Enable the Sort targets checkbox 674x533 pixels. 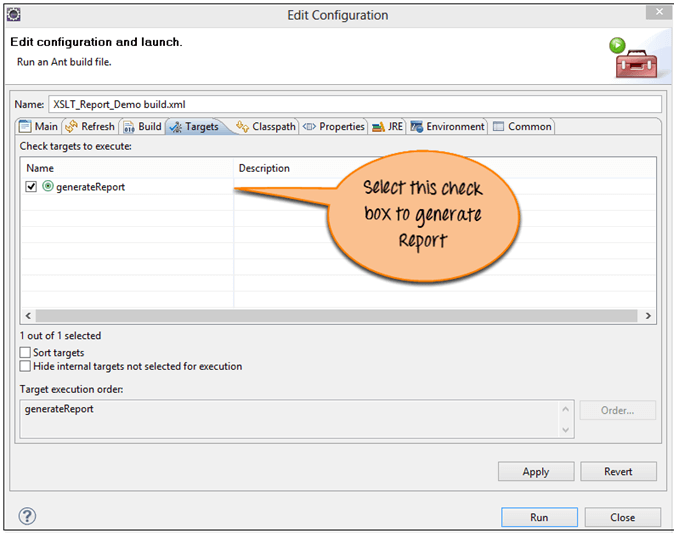(25, 353)
